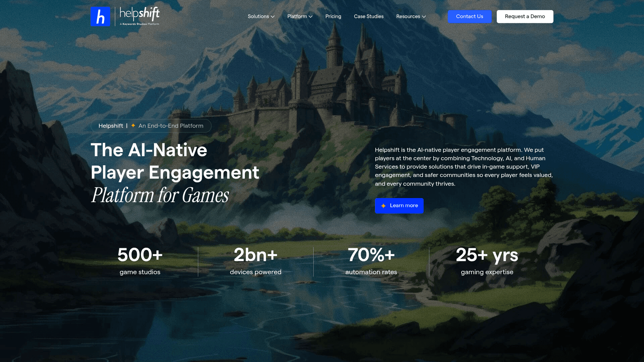This screenshot has width=644, height=362.
Task: Click the 'automation rates' caption
Action: click(371, 272)
